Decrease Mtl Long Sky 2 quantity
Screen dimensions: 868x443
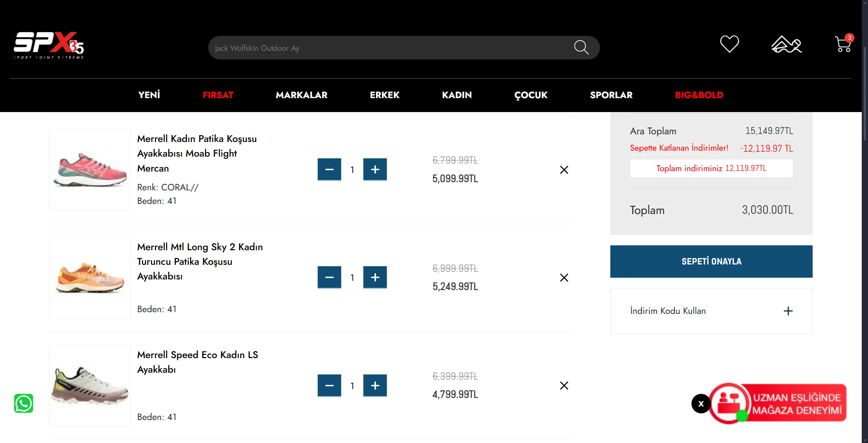[329, 277]
